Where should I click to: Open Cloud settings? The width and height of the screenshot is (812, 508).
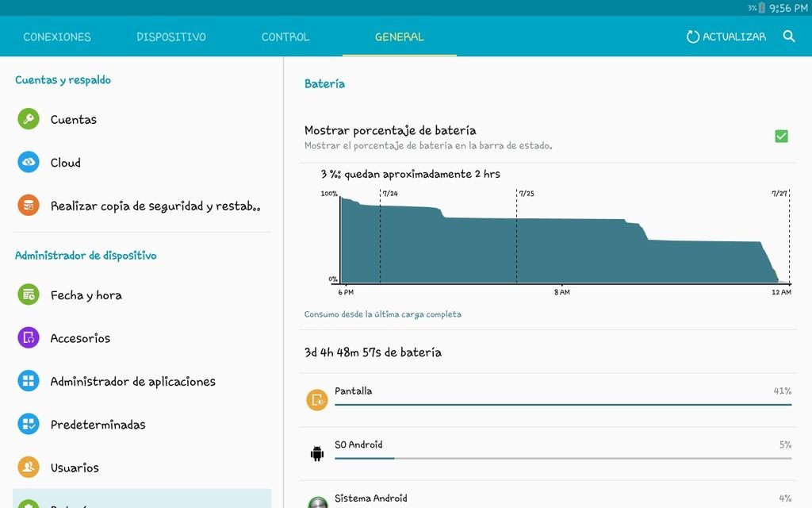click(x=141, y=162)
